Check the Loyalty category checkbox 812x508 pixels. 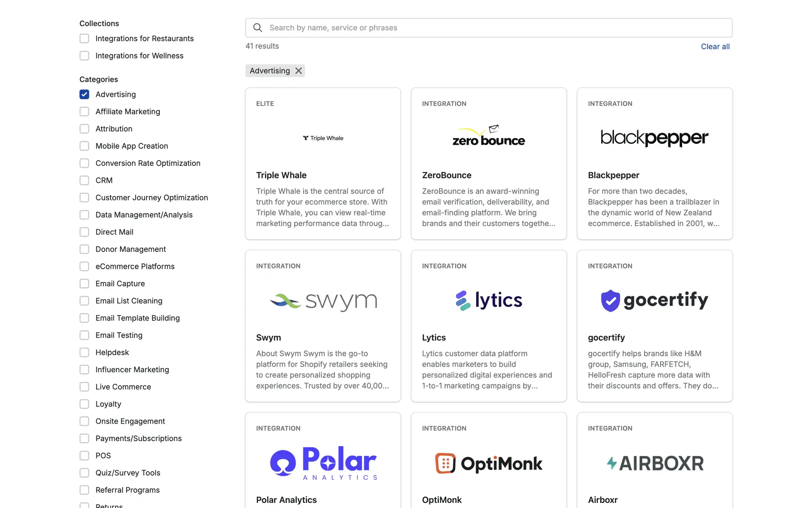click(85, 404)
